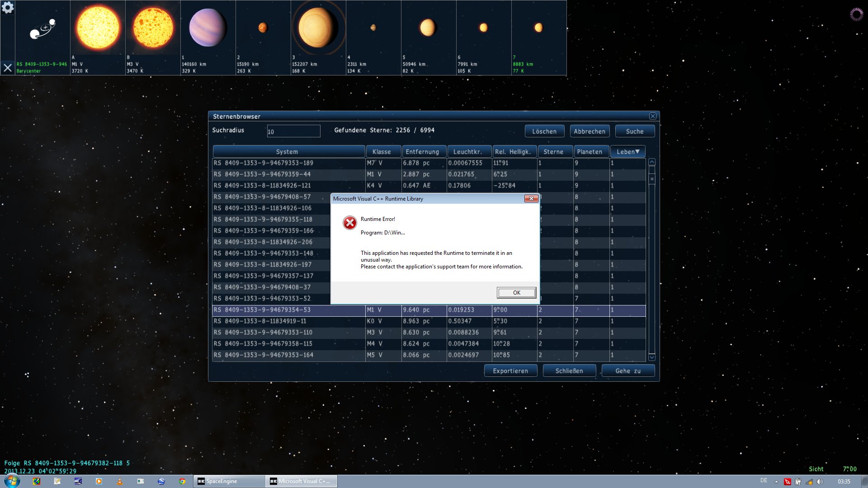Select purple gas giant planet 1
This screenshot has height=488, width=868.
[x=208, y=28]
